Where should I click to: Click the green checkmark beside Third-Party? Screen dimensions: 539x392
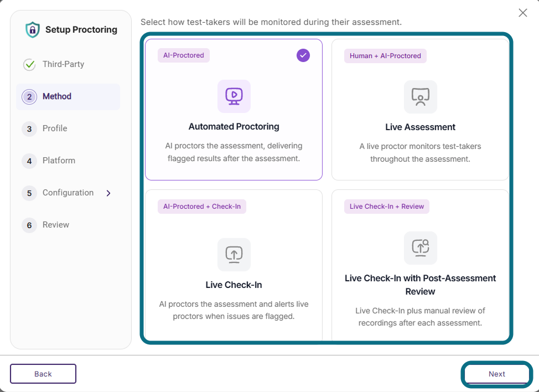[29, 64]
